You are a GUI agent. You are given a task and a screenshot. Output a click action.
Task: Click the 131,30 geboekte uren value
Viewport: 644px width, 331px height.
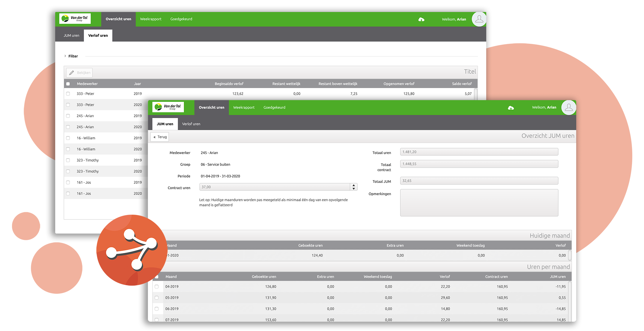point(271,309)
